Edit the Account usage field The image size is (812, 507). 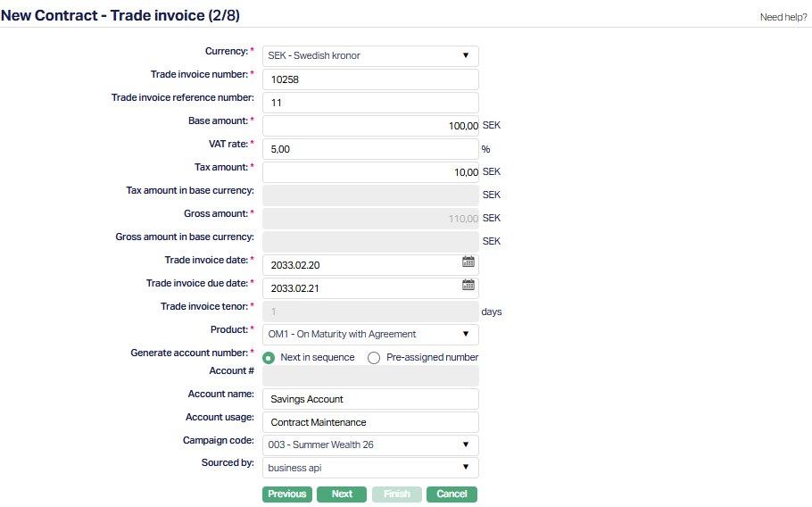tap(370, 422)
